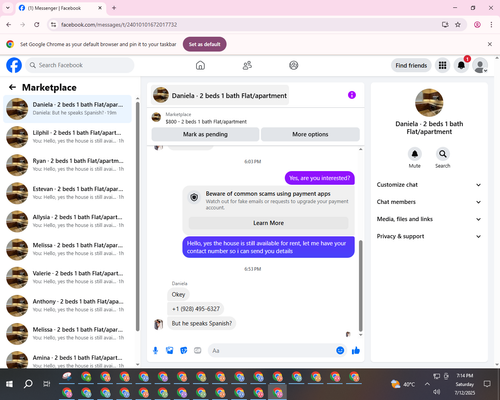Send a thumbs-up like
The image size is (500, 400).
356,350
